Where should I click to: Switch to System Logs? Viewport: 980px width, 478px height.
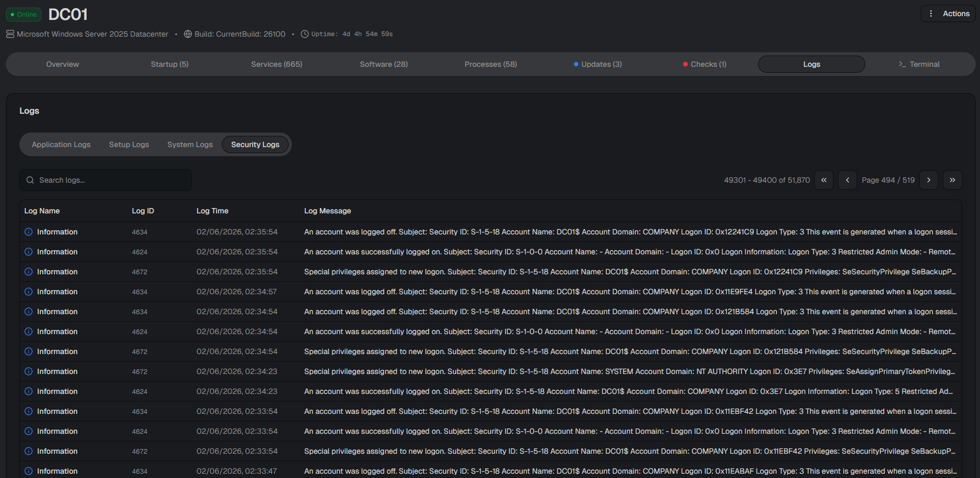click(190, 144)
